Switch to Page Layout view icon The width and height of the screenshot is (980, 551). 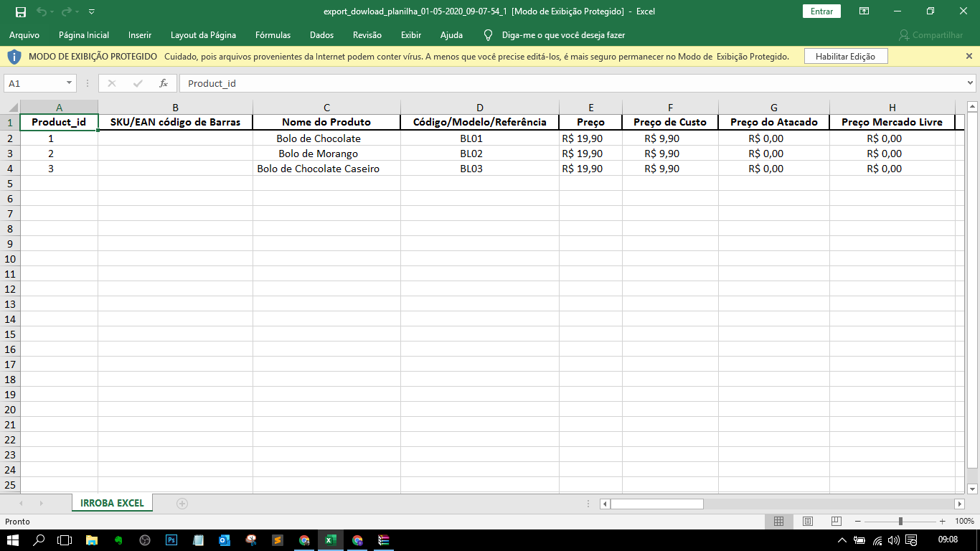(808, 521)
